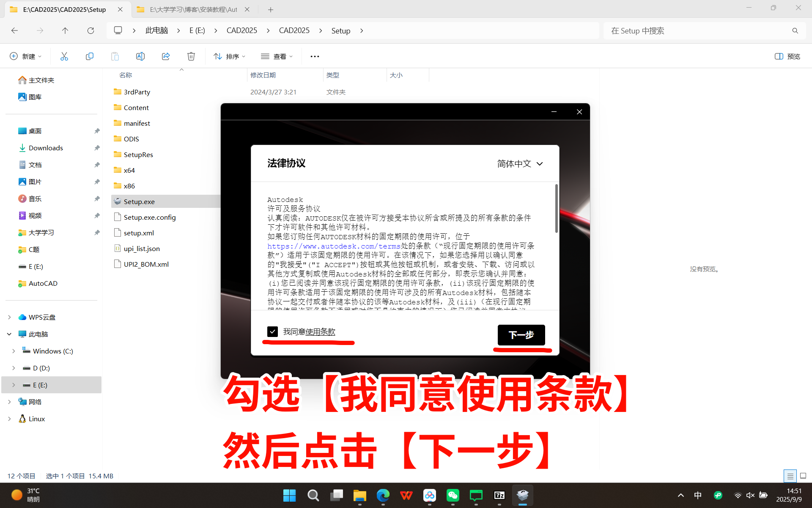This screenshot has width=812, height=508.
Task: Switch to the large icons view toggle
Action: [x=803, y=476]
